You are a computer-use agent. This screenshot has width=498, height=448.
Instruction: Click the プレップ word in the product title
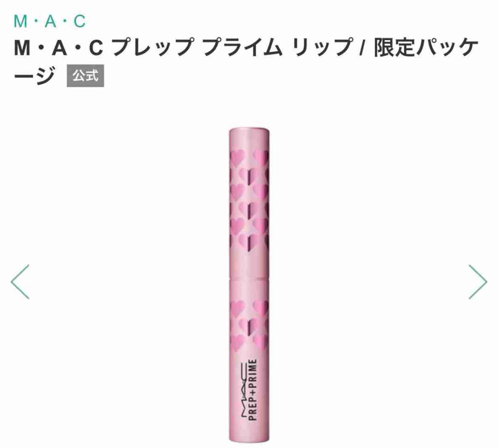coord(153,47)
